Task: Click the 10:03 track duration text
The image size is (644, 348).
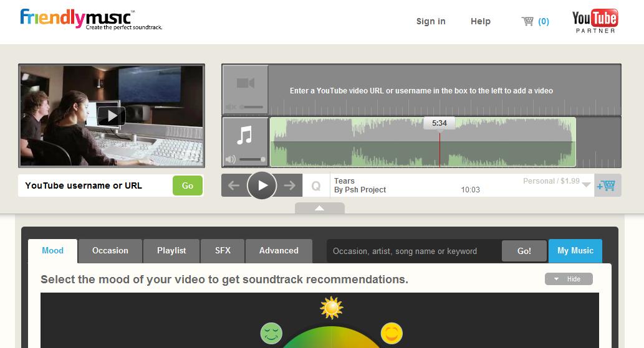Action: coord(470,190)
